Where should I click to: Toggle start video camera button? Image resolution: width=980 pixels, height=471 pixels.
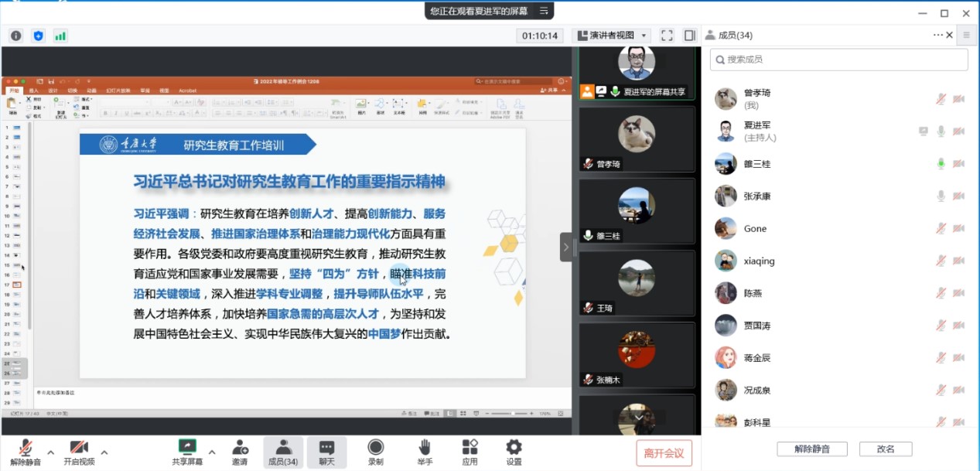(79, 452)
